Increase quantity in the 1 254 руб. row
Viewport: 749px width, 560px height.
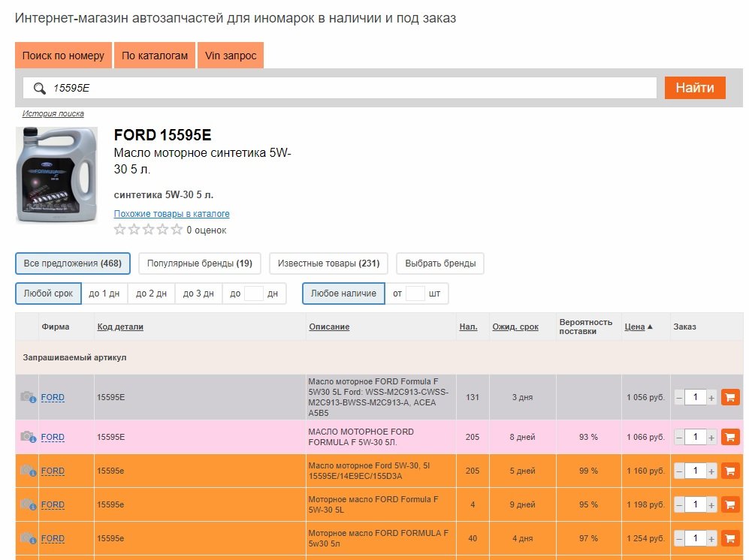pos(711,539)
